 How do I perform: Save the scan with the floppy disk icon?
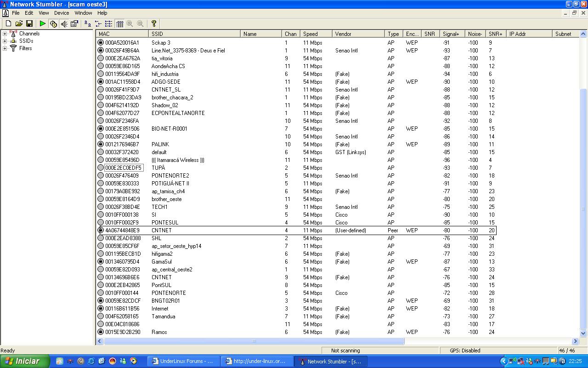pos(29,23)
